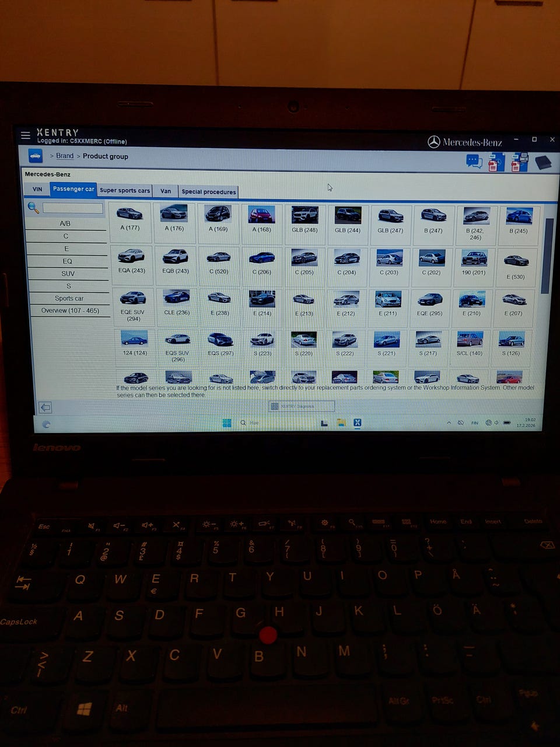Select the GLB (247) model series
Screen dimensions: 560x747
pyautogui.click(x=390, y=224)
